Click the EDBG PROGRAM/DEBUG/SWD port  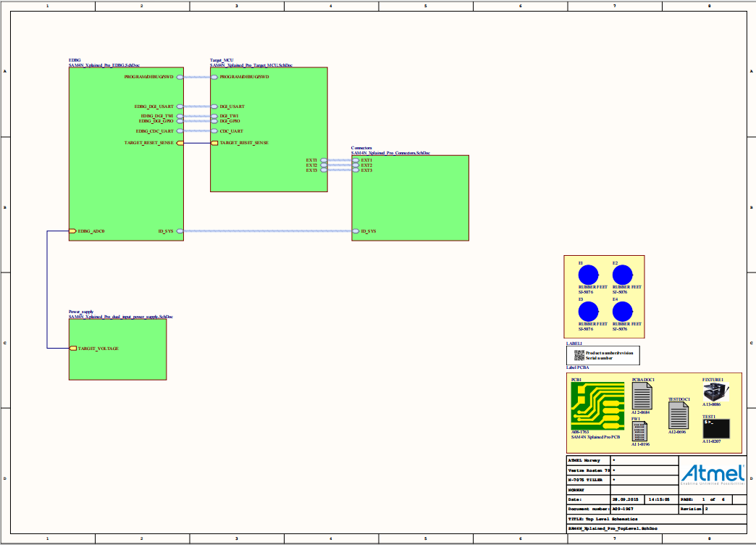[x=180, y=77]
